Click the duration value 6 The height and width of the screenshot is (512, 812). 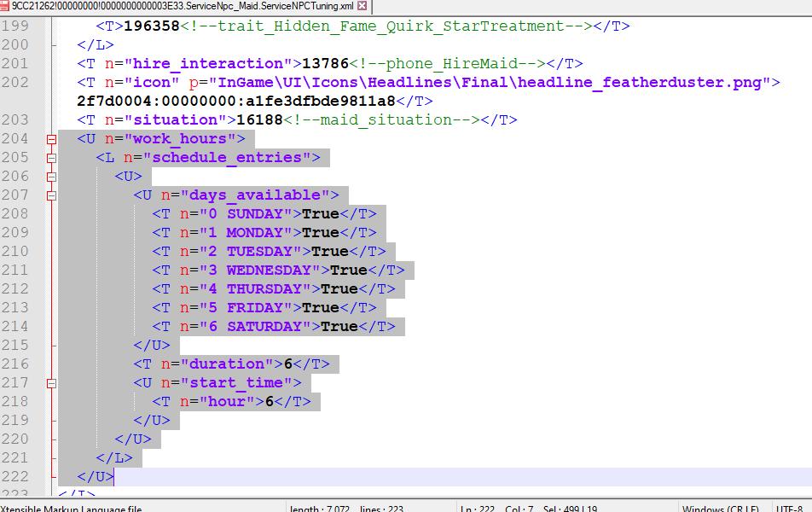pos(288,364)
